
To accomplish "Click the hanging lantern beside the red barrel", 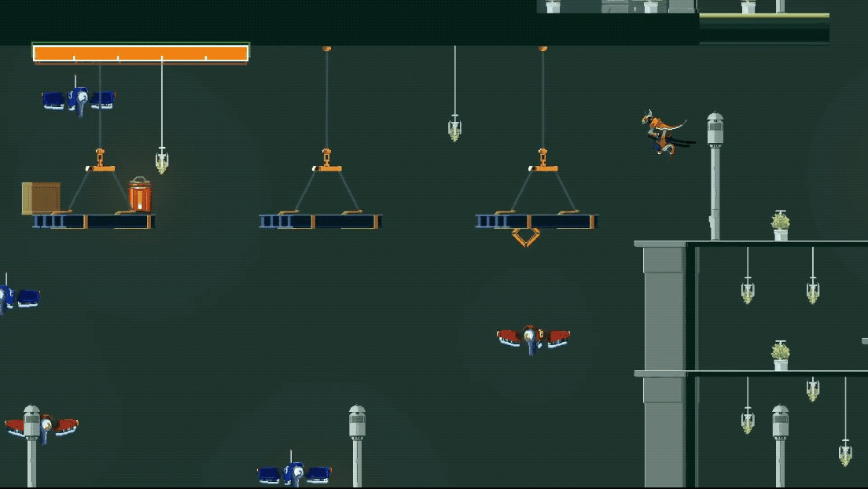I will 162,161.
